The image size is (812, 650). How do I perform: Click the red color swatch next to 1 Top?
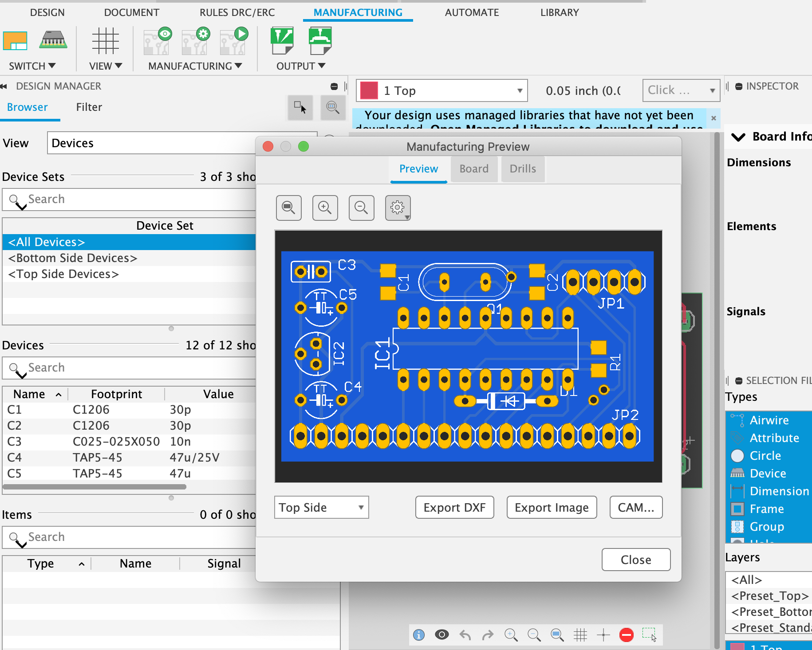[368, 90]
